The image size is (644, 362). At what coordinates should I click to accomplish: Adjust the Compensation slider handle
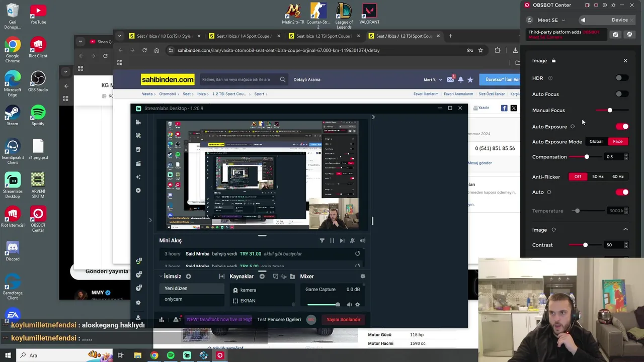[x=587, y=157]
